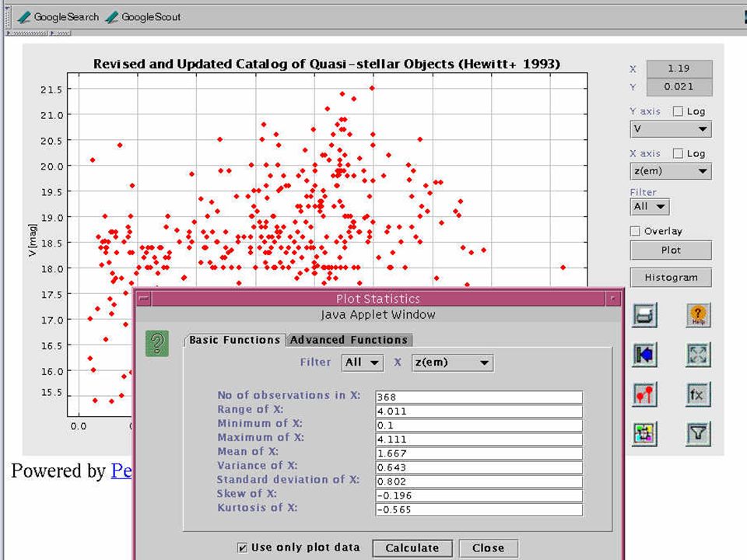The width and height of the screenshot is (747, 560).
Task: Click the GoogleScout bookmark
Action: tap(143, 17)
